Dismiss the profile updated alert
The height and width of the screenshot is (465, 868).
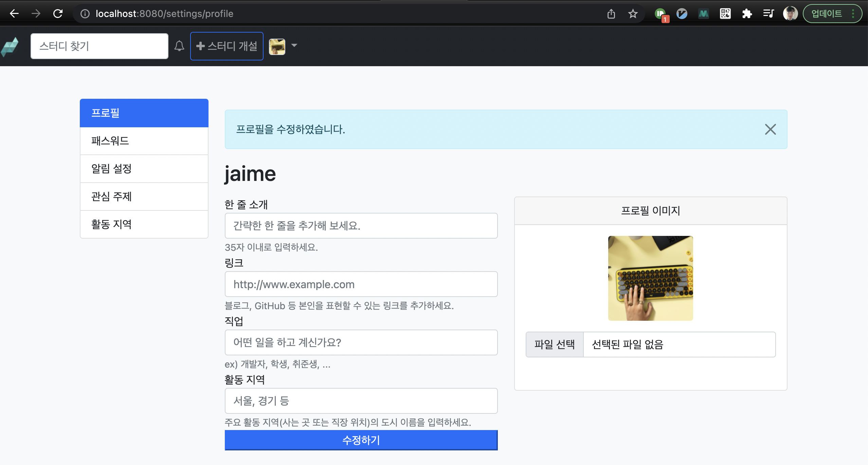(x=770, y=129)
